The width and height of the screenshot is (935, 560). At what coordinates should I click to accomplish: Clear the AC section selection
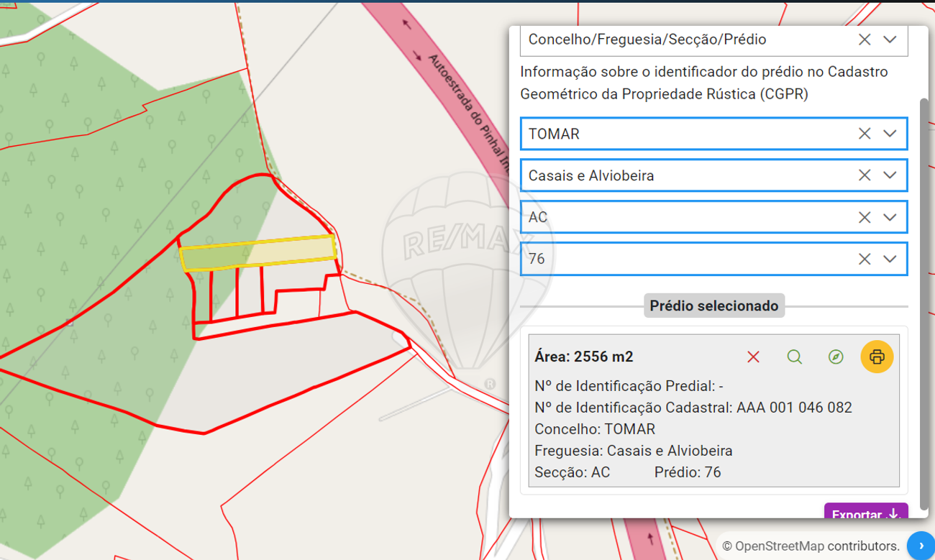click(865, 217)
